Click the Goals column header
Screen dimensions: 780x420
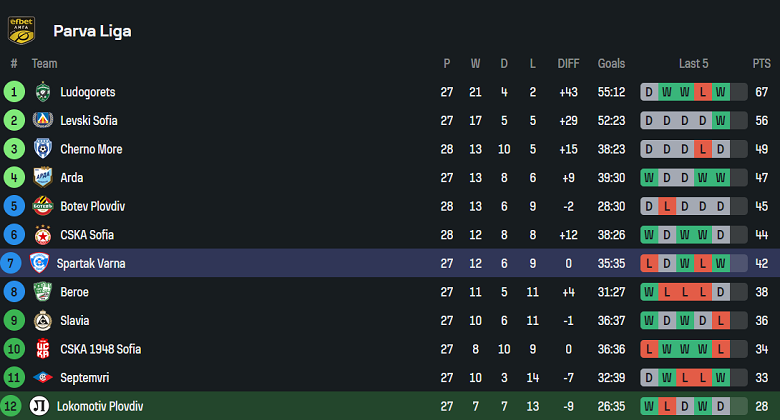(611, 63)
